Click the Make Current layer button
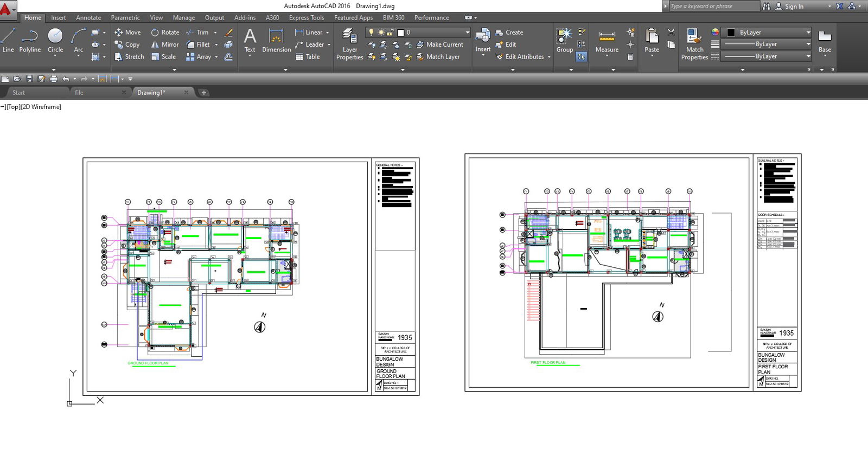Image resolution: width=868 pixels, height=455 pixels. click(444, 44)
